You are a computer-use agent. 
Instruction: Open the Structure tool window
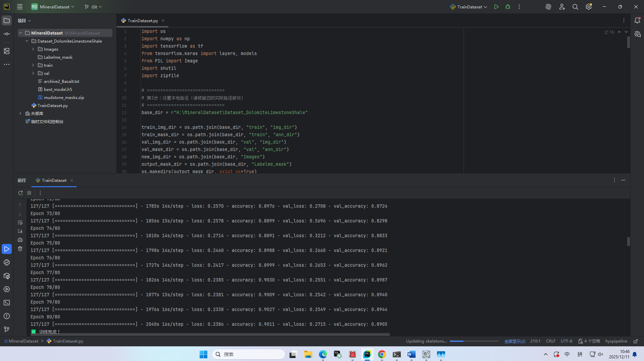(7, 51)
